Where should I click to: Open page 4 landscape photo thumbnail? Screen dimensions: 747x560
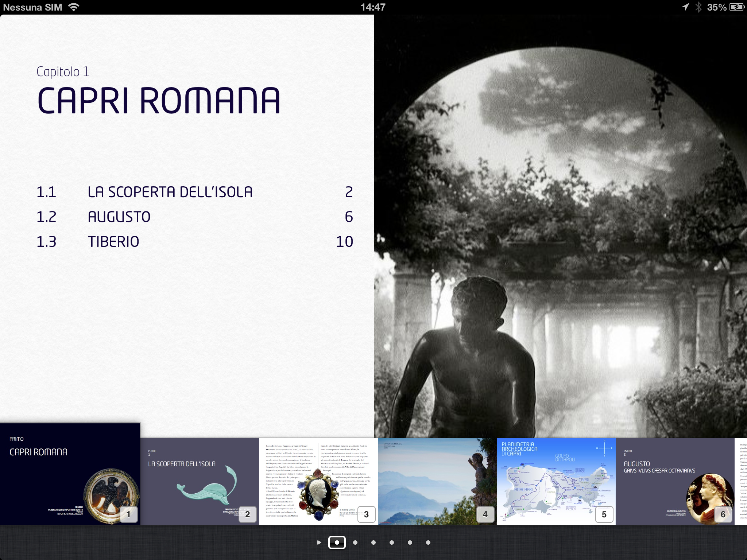click(437, 481)
